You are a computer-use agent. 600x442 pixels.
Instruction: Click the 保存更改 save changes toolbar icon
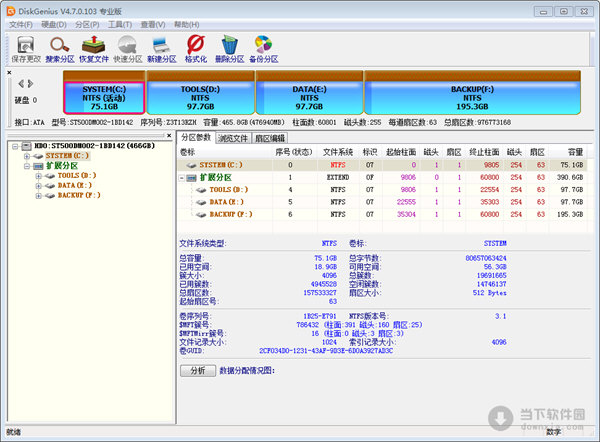coord(26,49)
